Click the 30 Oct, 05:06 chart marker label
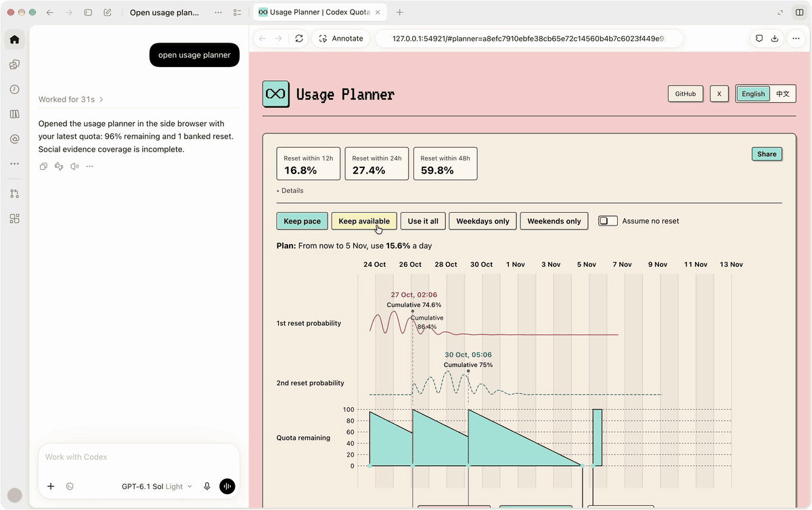This screenshot has width=812, height=510. [x=468, y=355]
